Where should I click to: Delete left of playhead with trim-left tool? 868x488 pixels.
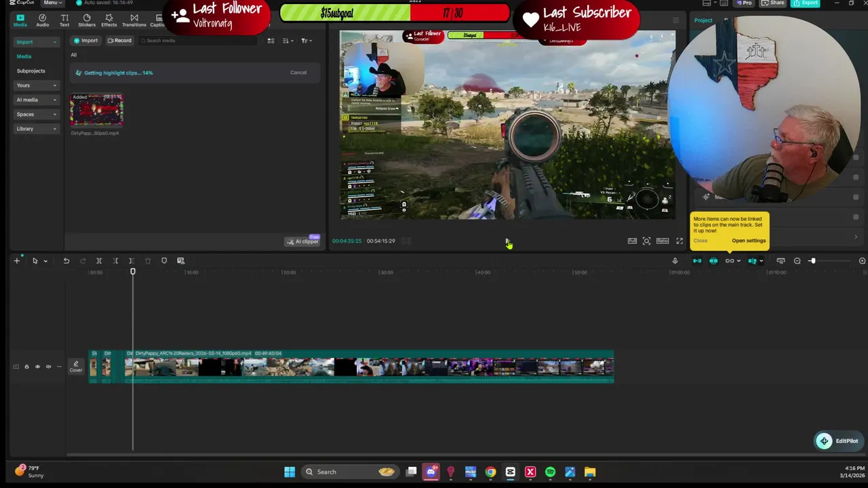pyautogui.click(x=115, y=261)
